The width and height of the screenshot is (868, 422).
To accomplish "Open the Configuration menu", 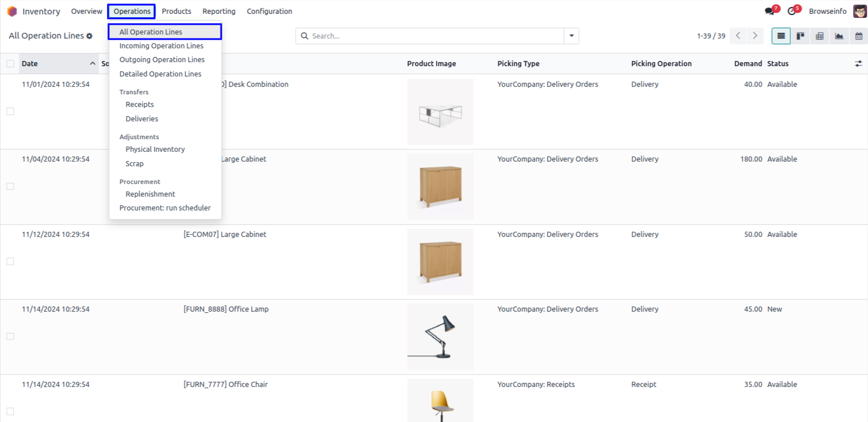I will pyautogui.click(x=269, y=11).
